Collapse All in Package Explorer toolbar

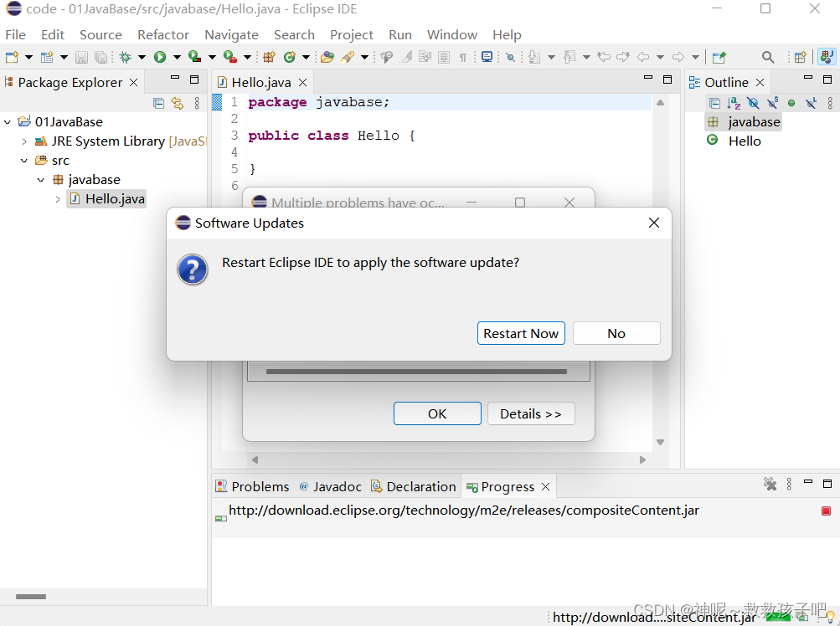[158, 103]
